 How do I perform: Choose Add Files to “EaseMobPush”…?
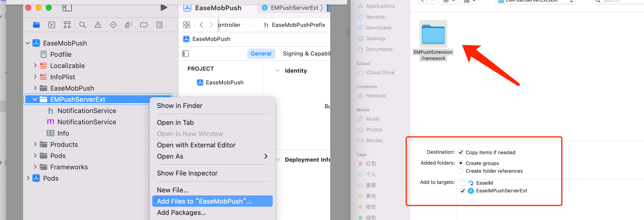point(212,201)
